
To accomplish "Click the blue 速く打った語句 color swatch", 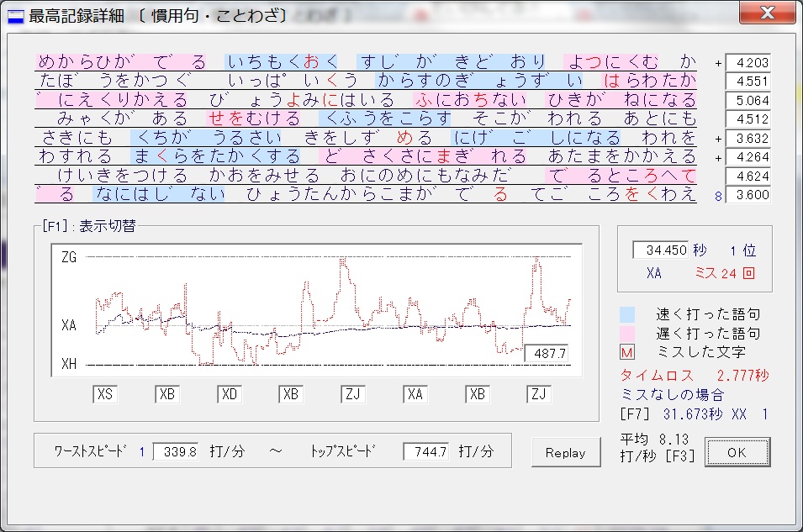I will (627, 314).
